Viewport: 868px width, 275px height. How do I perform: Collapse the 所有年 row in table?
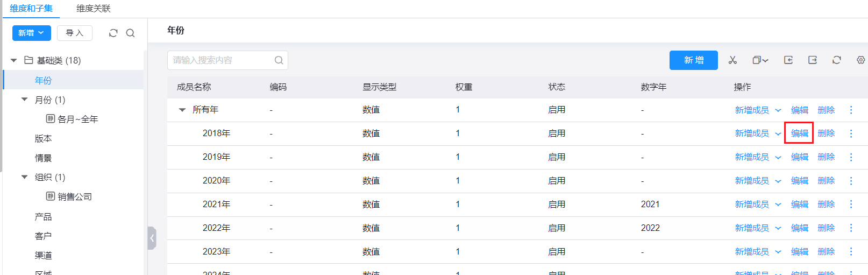pyautogui.click(x=182, y=110)
